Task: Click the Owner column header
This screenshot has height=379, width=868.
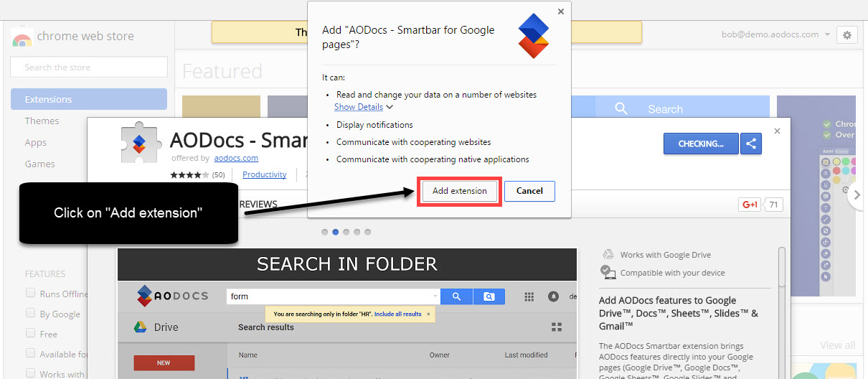Action: tap(440, 355)
